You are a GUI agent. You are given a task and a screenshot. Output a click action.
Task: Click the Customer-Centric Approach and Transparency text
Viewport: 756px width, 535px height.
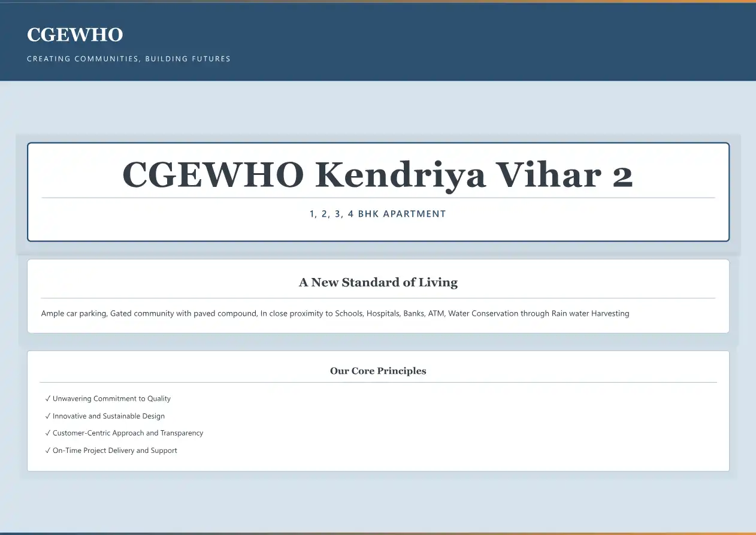tap(128, 433)
